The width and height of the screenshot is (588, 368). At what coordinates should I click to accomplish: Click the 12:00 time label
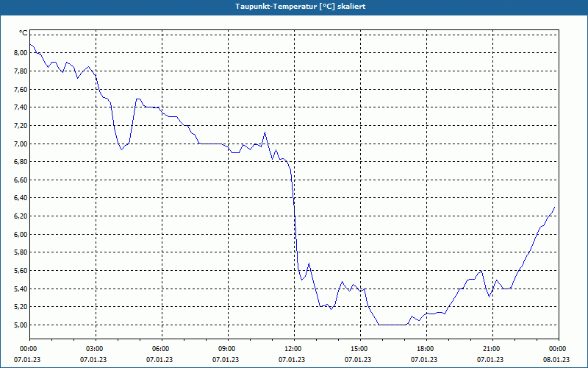click(x=292, y=349)
